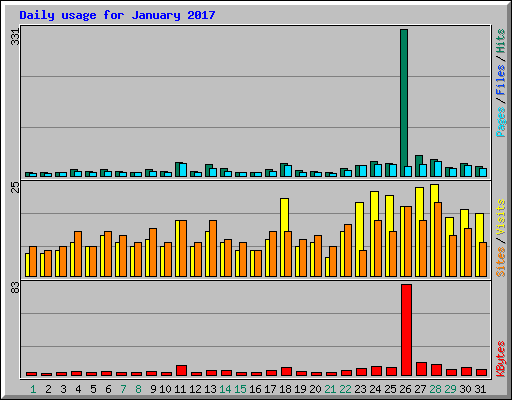This screenshot has width=512, height=400.
Task: Click the tall red KBytes bar for day 26
Action: point(406,330)
